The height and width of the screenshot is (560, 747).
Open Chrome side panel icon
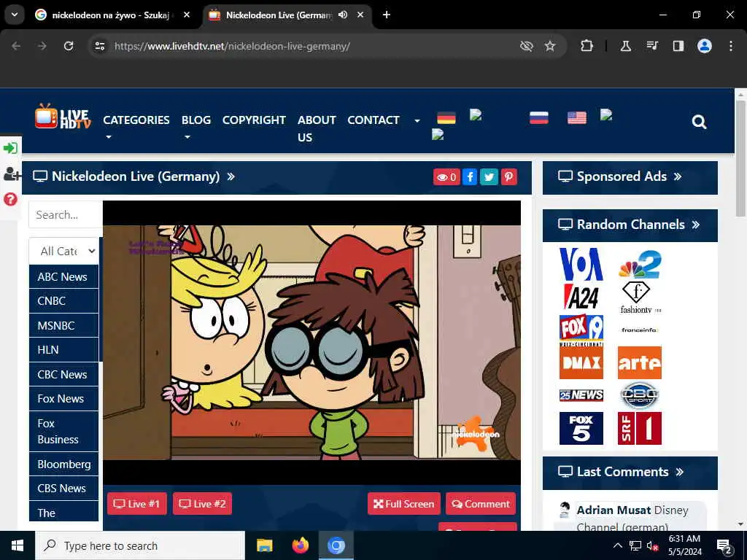click(678, 46)
